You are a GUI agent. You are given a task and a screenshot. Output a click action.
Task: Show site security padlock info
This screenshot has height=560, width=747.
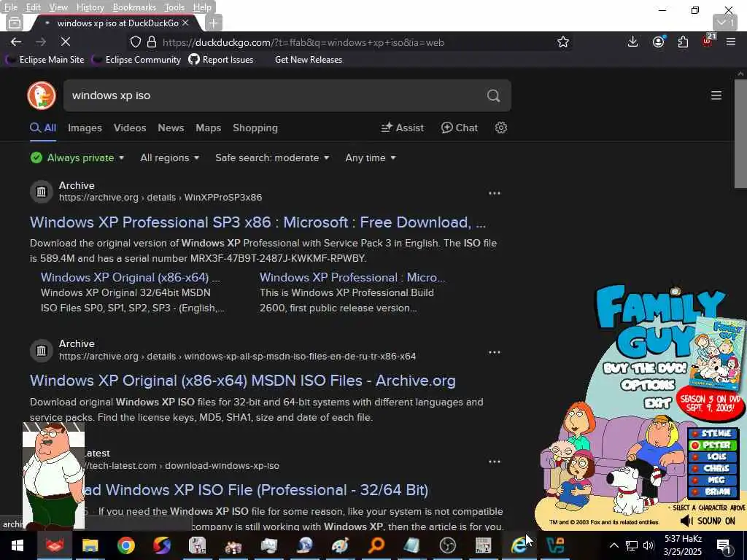pyautogui.click(x=152, y=42)
